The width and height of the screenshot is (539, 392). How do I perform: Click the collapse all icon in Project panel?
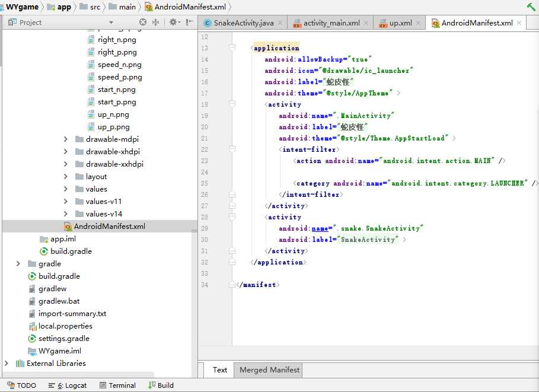[x=156, y=23]
